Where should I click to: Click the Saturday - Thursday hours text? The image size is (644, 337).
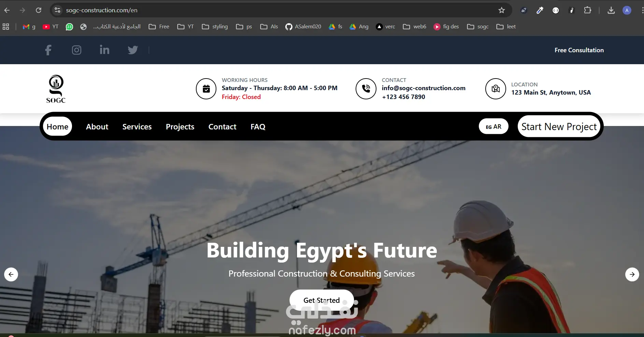click(280, 88)
